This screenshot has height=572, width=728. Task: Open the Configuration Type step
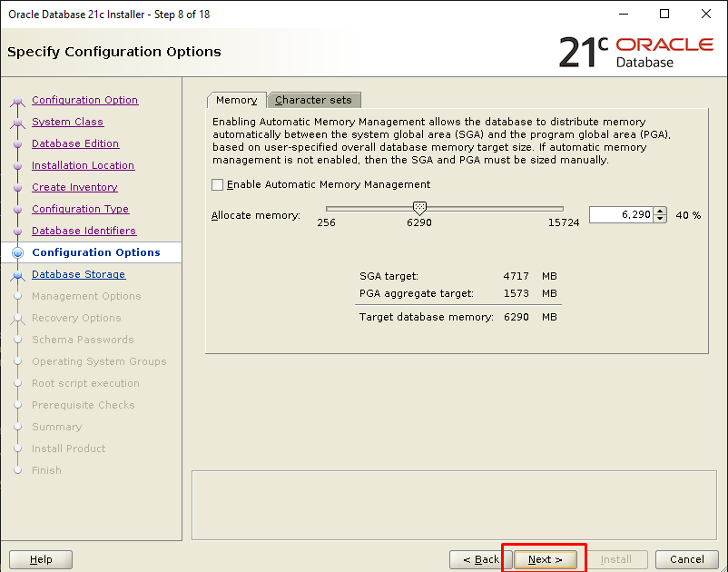pos(80,209)
